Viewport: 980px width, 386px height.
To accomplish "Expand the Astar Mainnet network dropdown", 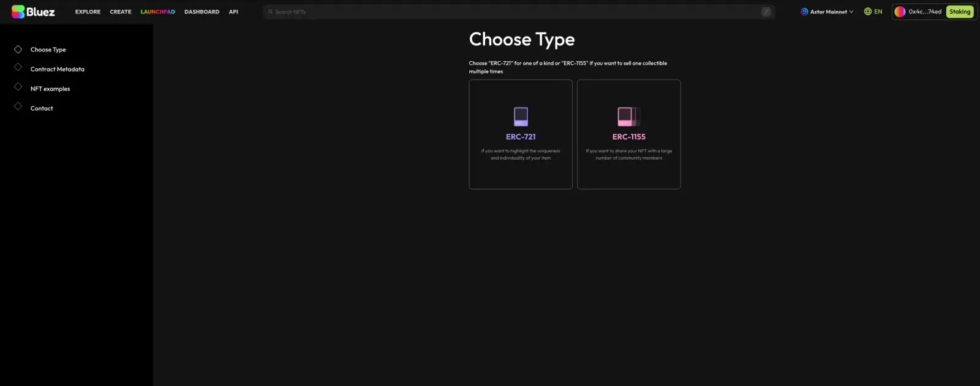I will tap(827, 12).
